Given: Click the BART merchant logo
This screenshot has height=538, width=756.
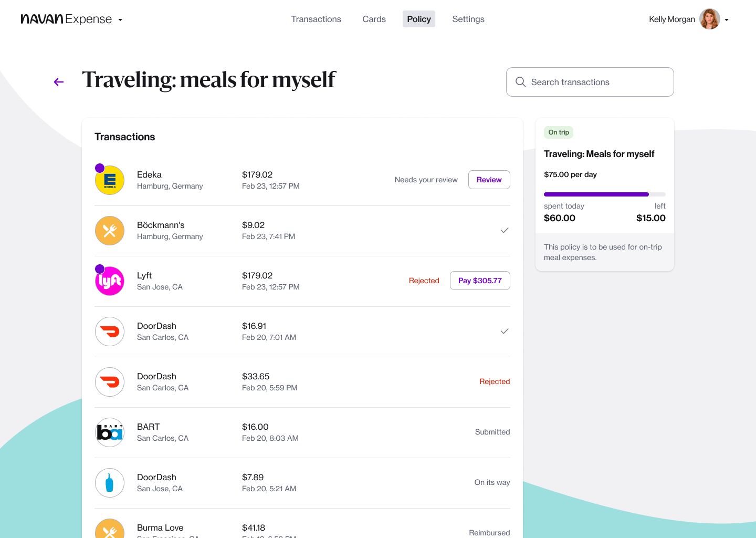Looking at the screenshot, I should [110, 432].
